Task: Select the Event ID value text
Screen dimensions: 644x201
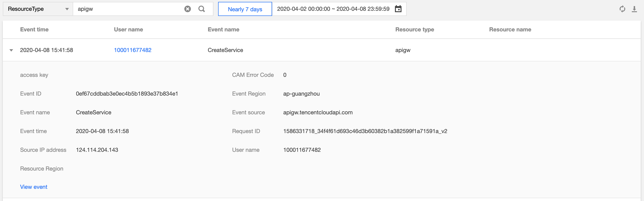Action: coord(127,94)
